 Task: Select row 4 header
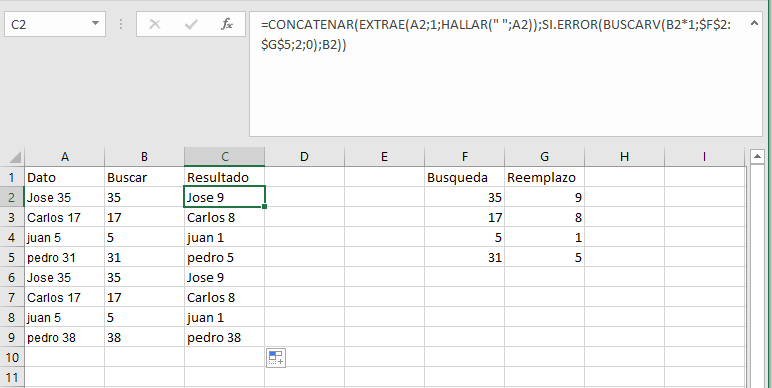(12, 237)
